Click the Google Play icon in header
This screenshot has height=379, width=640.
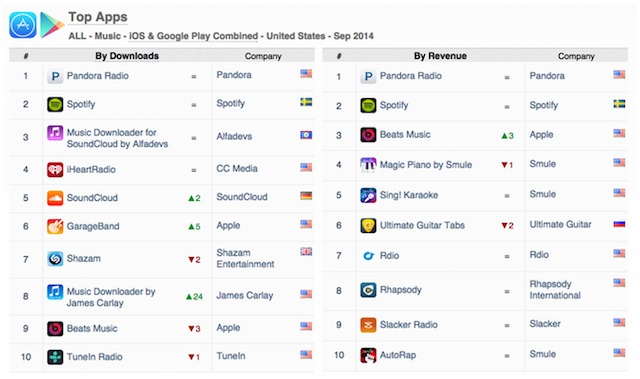pyautogui.click(x=52, y=25)
